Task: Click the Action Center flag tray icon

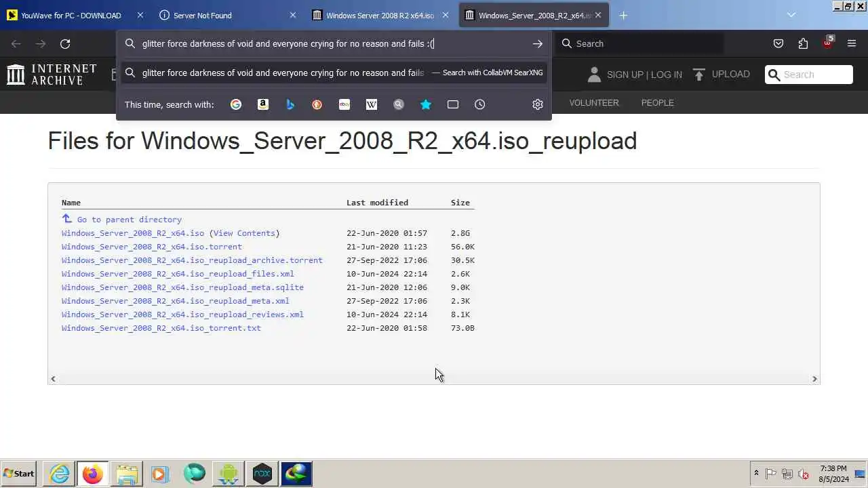Action: (x=771, y=474)
